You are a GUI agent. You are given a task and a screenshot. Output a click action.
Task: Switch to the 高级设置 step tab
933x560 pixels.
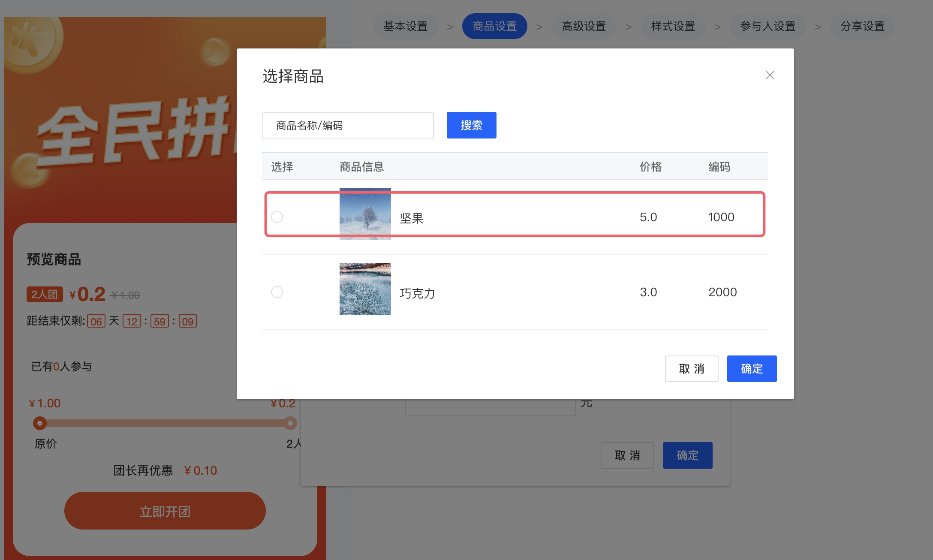tap(584, 26)
